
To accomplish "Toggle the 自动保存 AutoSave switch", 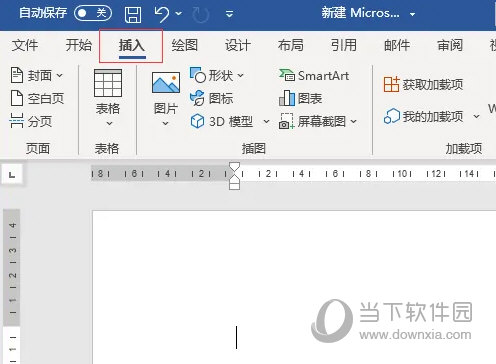I will (x=93, y=13).
